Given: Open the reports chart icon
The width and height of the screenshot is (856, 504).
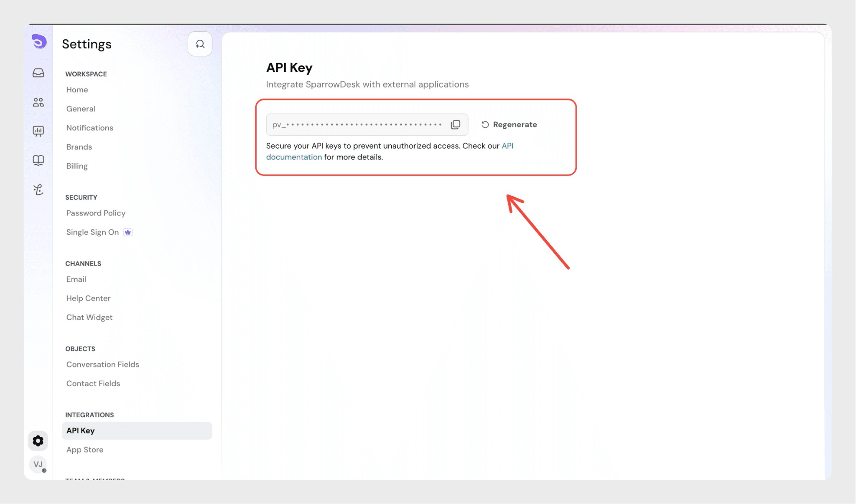Looking at the screenshot, I should click(38, 131).
